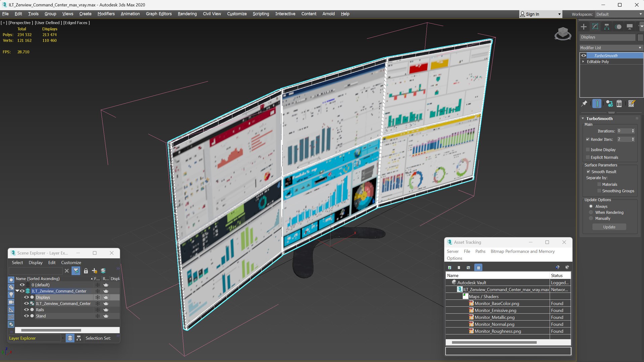Open the Modifiers menu
The image size is (644, 362).
(106, 14)
